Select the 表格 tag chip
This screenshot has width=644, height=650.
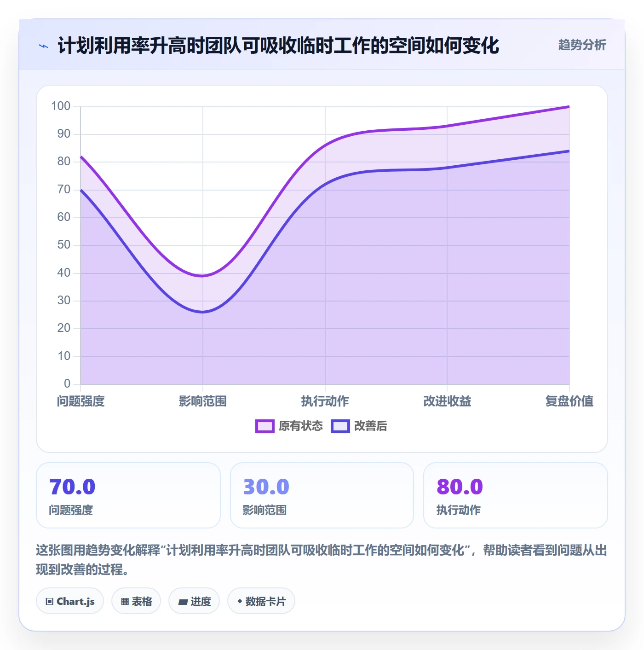pyautogui.click(x=136, y=601)
